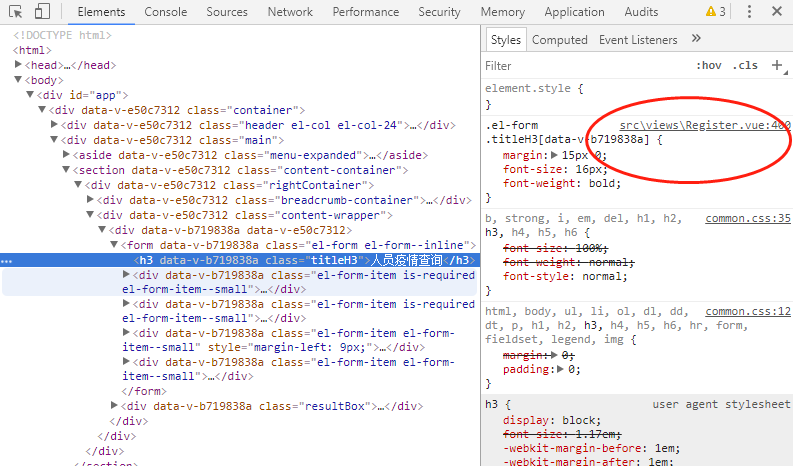Expand the head element node
Screen dimensions: 793x466
[x=18, y=64]
